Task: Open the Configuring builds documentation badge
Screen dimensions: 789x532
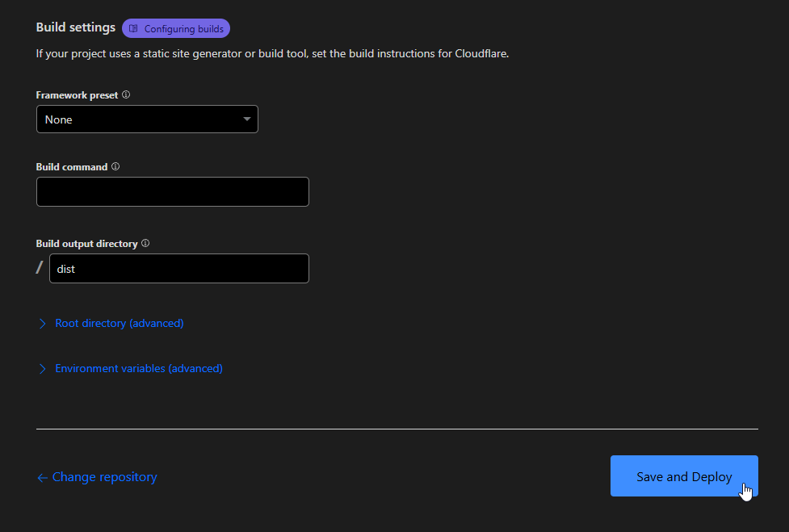Action: pos(176,28)
